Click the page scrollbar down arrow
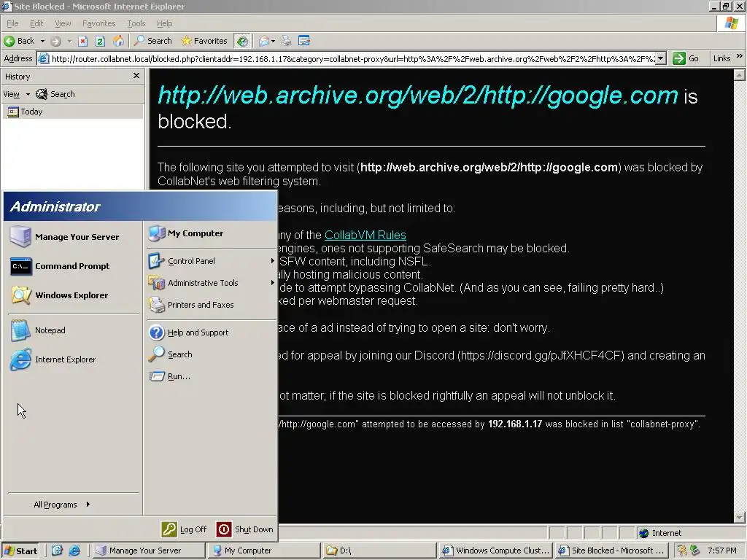Viewport: 747px width, 560px height. (740, 518)
